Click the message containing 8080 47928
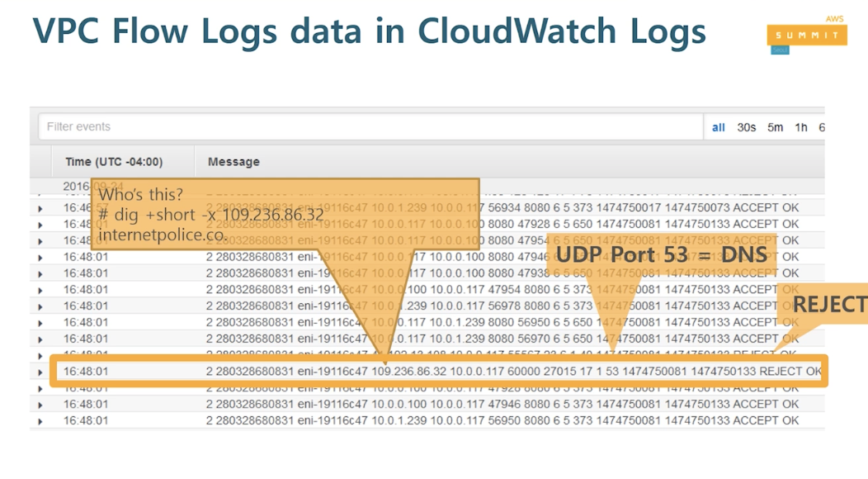Image resolution: width=868 pixels, height=479 pixels. [x=502, y=224]
